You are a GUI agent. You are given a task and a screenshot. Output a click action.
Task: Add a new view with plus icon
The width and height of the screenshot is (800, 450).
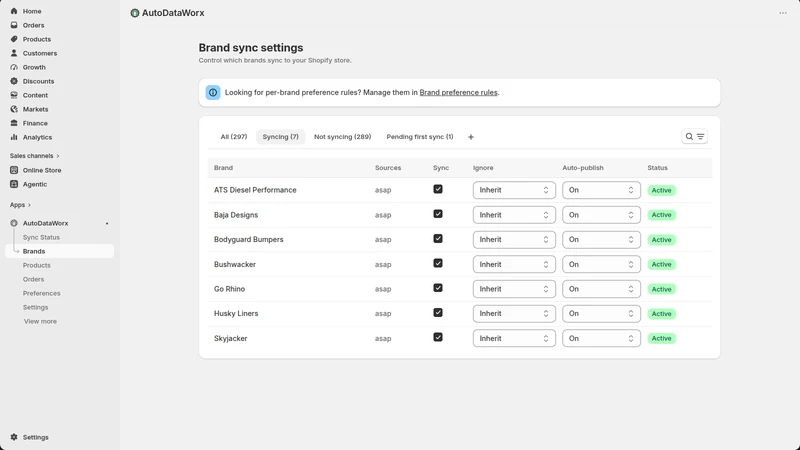click(x=471, y=137)
